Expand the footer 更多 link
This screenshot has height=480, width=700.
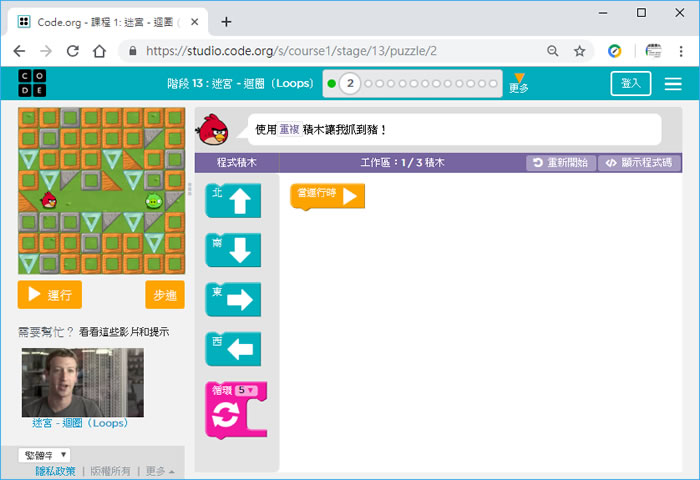pos(160,471)
